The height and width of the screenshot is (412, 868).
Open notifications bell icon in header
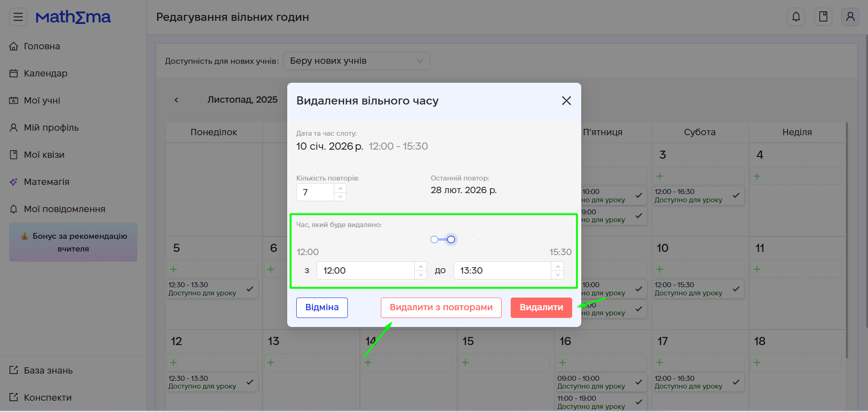pos(796,17)
